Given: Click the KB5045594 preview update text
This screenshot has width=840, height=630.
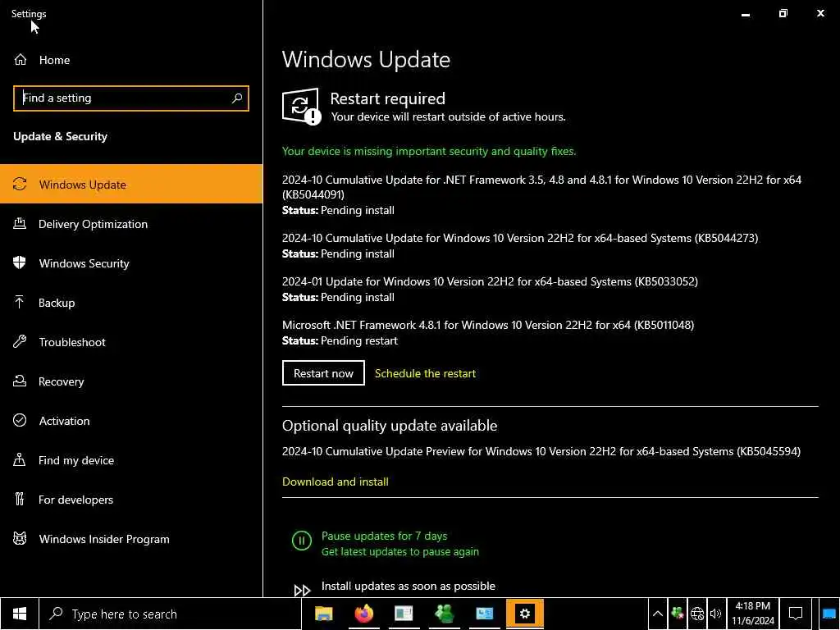Looking at the screenshot, I should tap(541, 451).
